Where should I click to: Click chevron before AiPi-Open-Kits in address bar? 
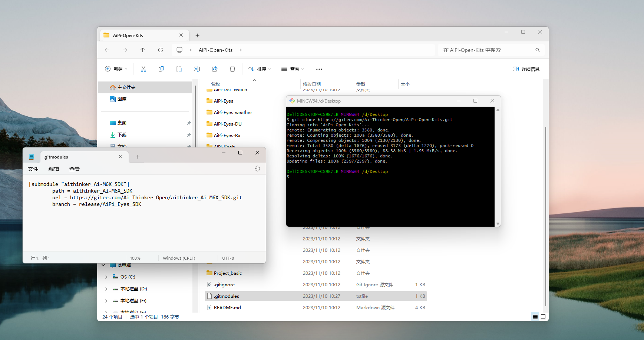pyautogui.click(x=191, y=50)
